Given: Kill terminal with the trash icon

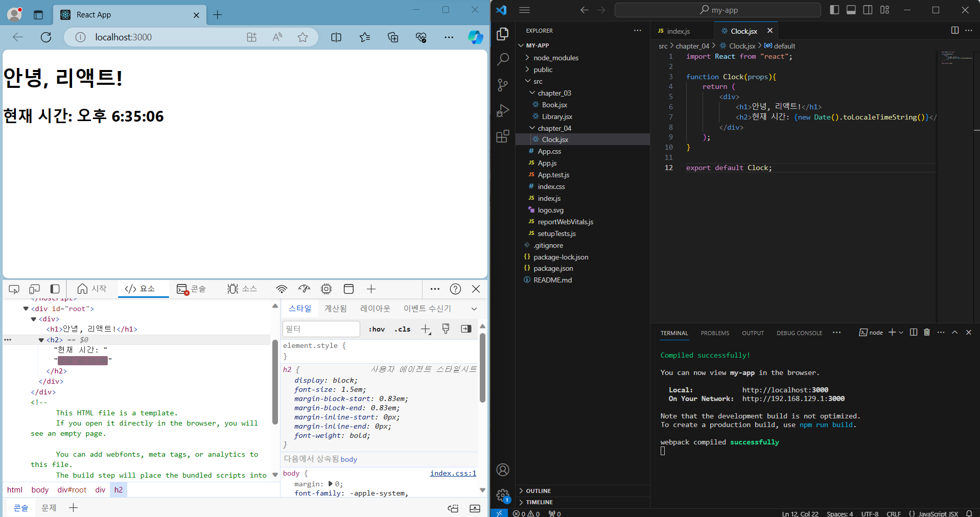Looking at the screenshot, I should [x=927, y=333].
